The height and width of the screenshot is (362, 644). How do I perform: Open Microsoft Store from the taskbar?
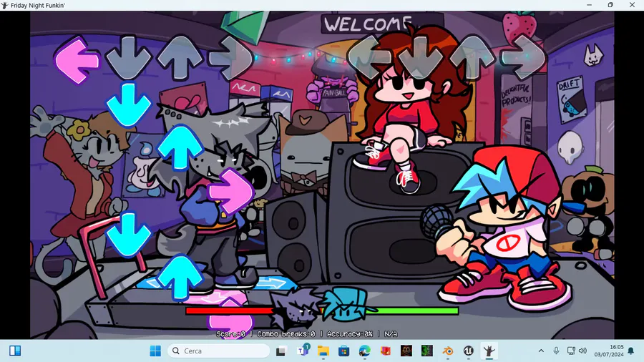coord(343,351)
